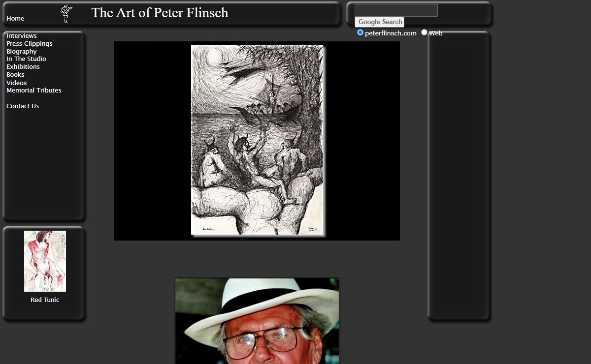Click the Red Tunic caption link
Screen dimensions: 591x364
[x=45, y=300]
